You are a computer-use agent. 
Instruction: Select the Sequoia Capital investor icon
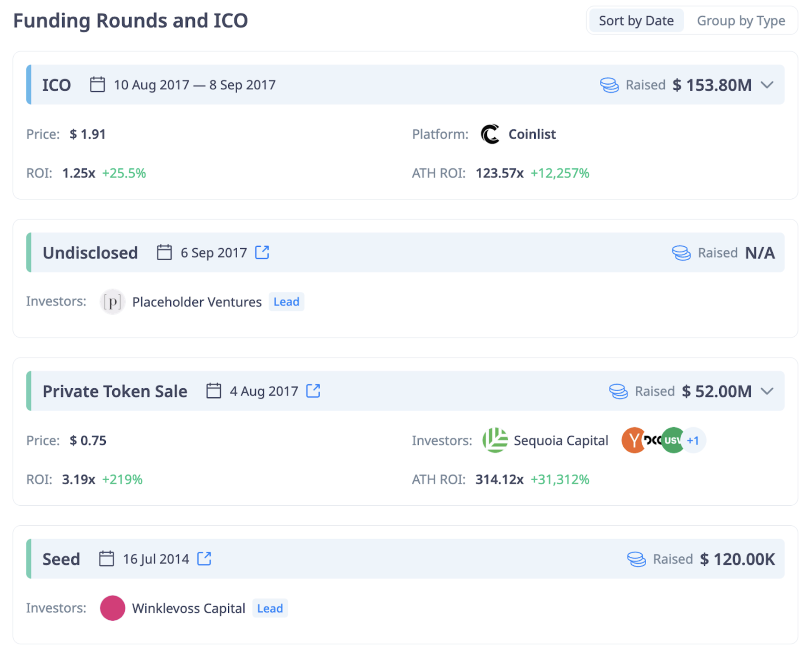tap(495, 440)
